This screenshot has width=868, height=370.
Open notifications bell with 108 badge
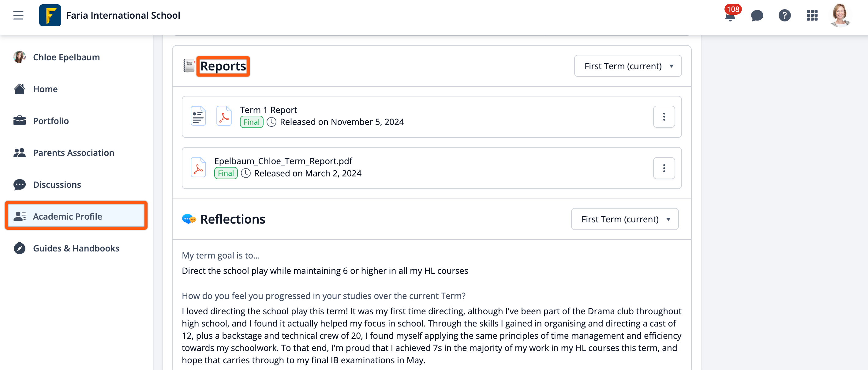pyautogui.click(x=730, y=16)
